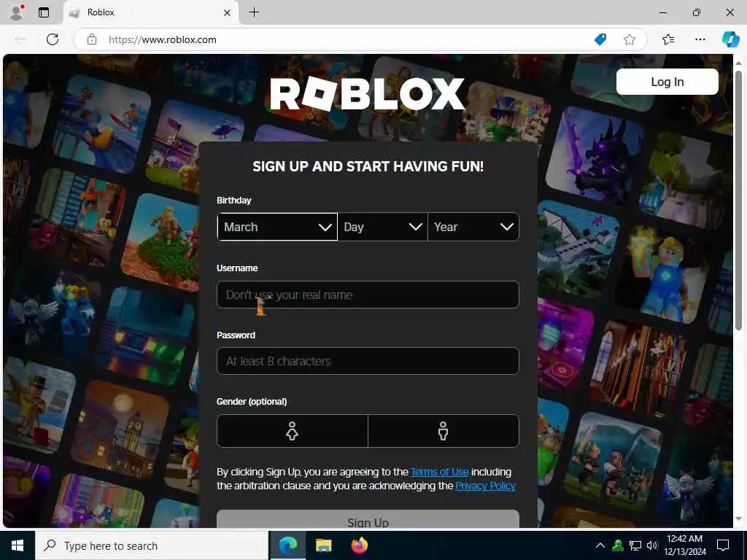
Task: Open Microsoft Edge from taskbar
Action: pyautogui.click(x=287, y=545)
